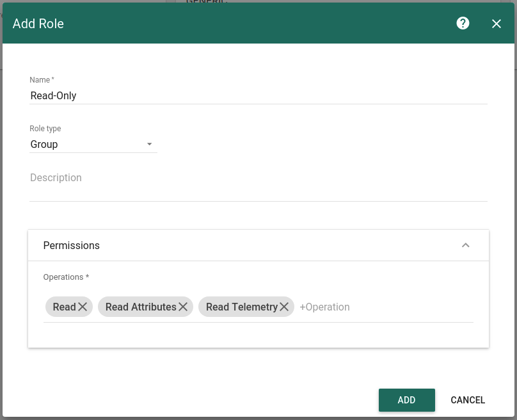This screenshot has width=517, height=420.
Task: Collapse the Permissions panel chevron
Action: (466, 245)
